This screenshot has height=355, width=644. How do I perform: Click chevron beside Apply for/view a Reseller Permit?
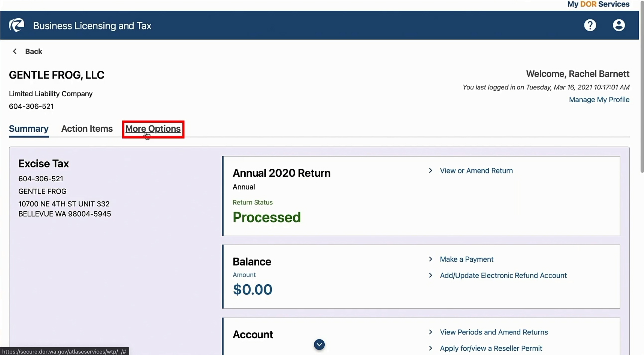coord(430,348)
